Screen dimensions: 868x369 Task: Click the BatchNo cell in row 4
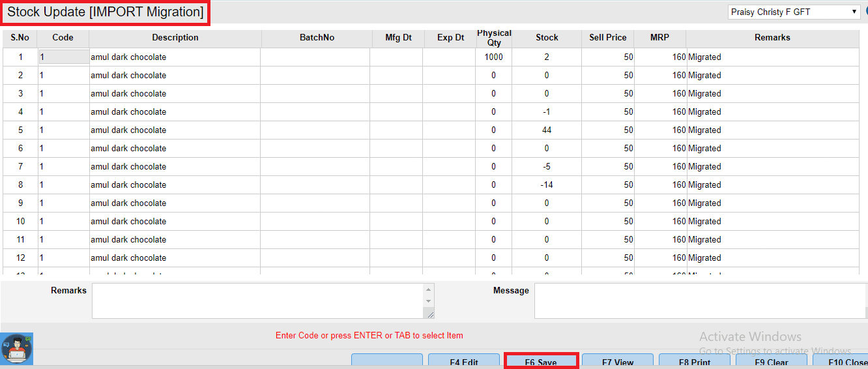click(x=315, y=111)
